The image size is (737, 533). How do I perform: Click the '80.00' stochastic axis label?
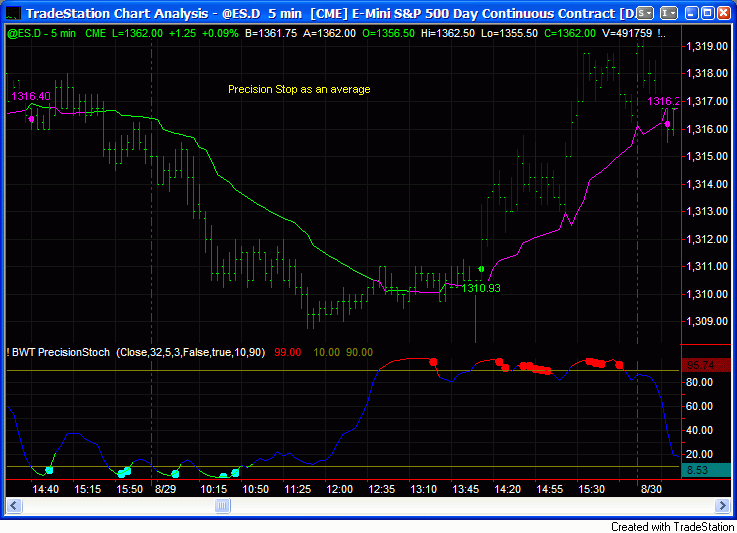(x=699, y=382)
